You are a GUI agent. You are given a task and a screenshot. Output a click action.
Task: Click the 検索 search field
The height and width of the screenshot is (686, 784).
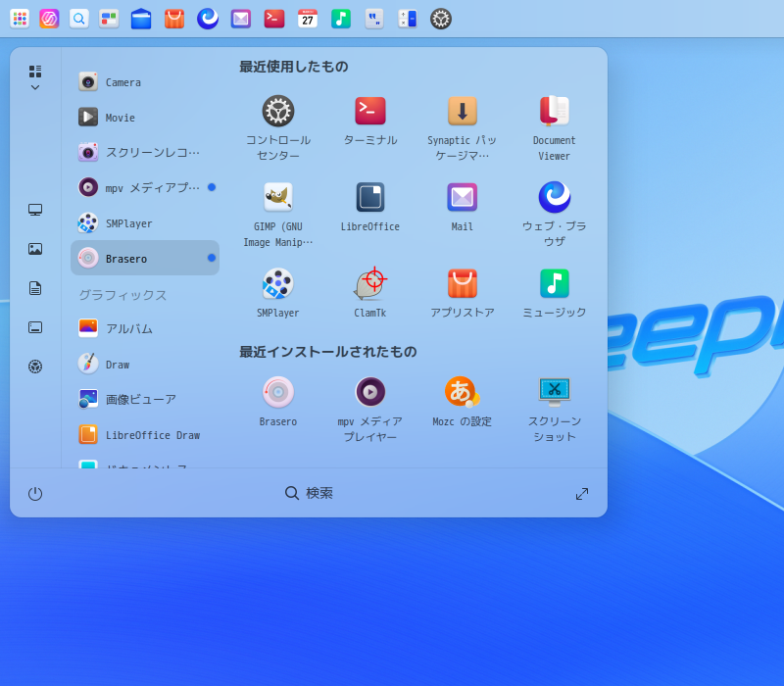[x=310, y=494]
